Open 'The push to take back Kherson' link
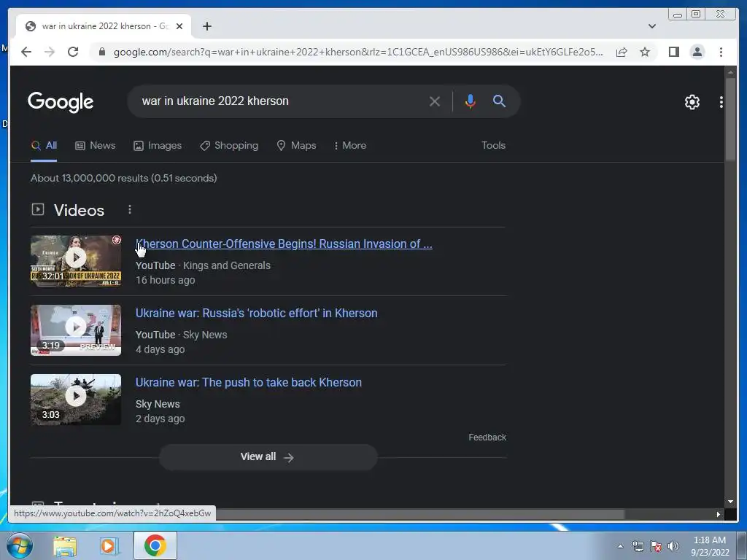 tap(248, 382)
